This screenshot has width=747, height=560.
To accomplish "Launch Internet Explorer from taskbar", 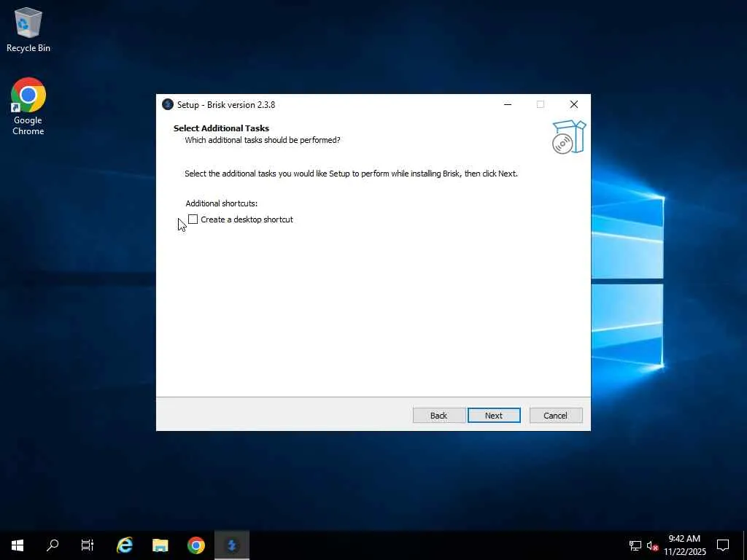I will tap(125, 545).
